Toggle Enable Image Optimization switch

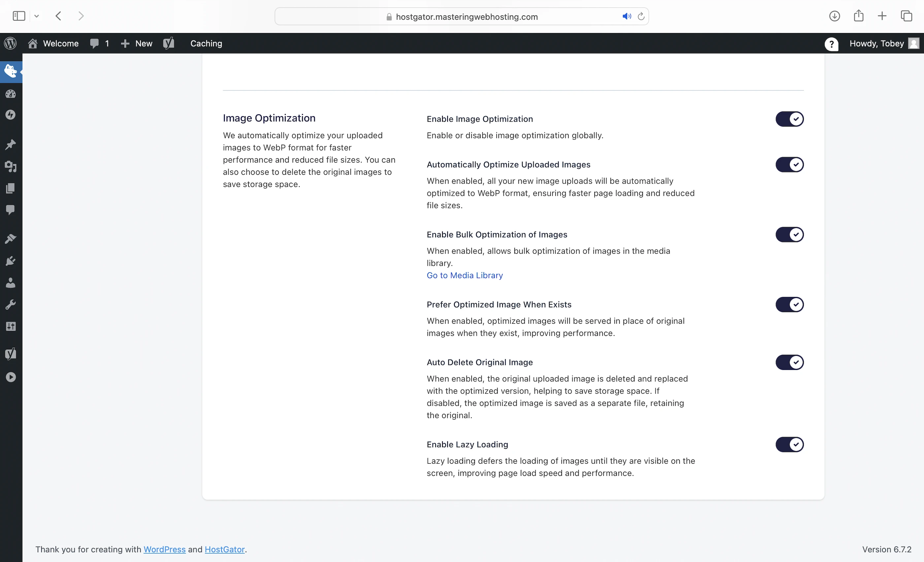[x=789, y=119]
